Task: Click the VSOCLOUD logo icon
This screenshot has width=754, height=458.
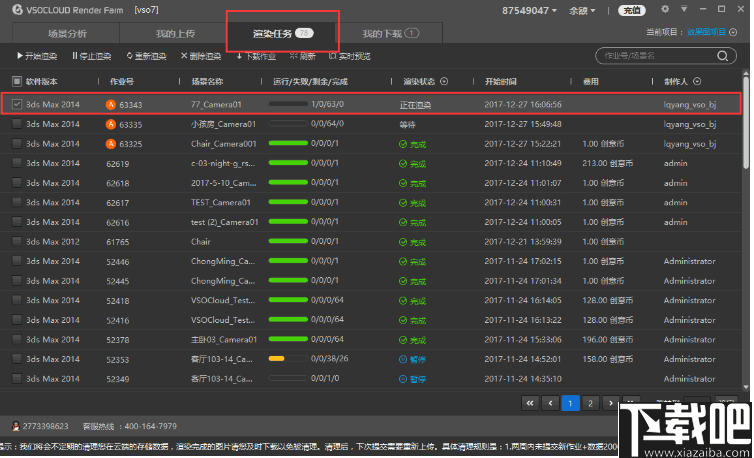Action: [18, 10]
